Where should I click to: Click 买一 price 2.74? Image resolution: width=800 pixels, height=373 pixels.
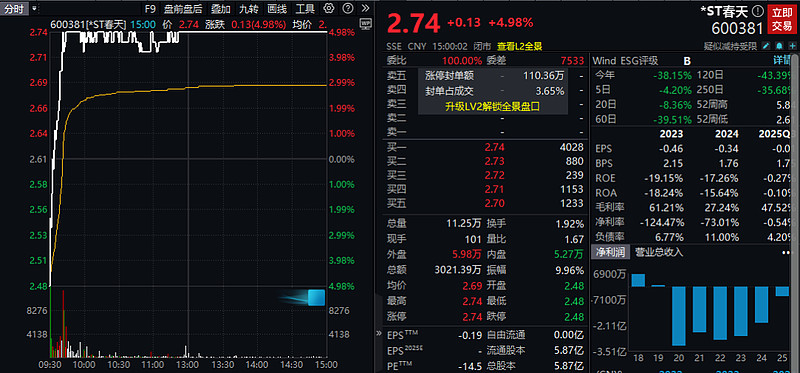pos(495,147)
